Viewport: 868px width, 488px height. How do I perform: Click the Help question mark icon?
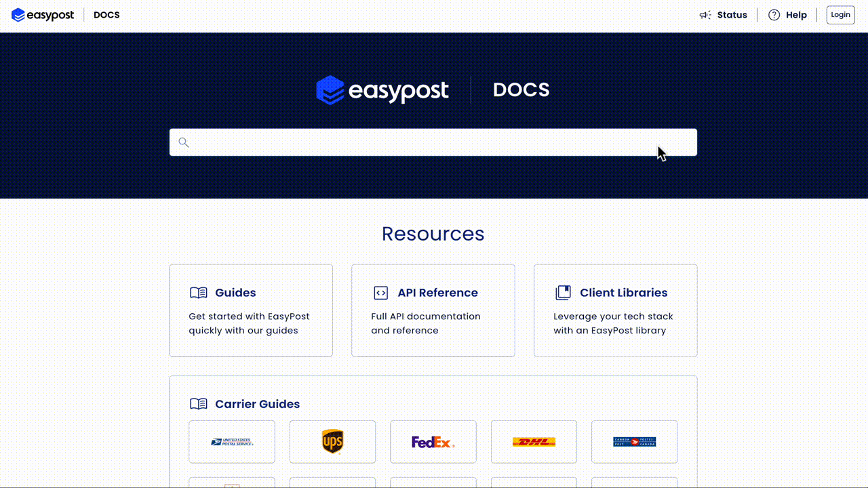click(x=774, y=15)
